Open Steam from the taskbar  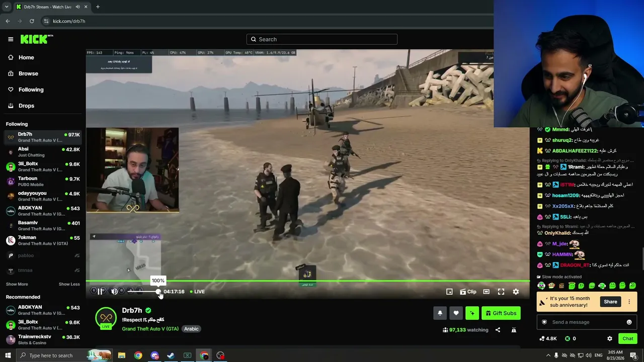171,355
